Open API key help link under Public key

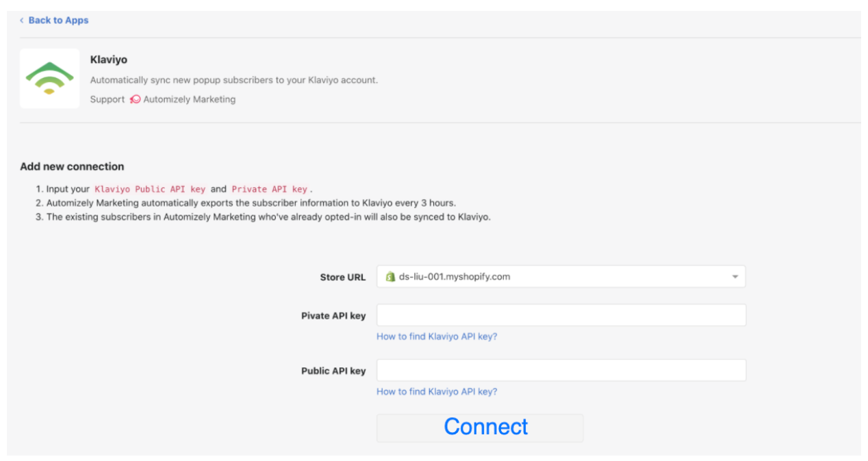(437, 391)
